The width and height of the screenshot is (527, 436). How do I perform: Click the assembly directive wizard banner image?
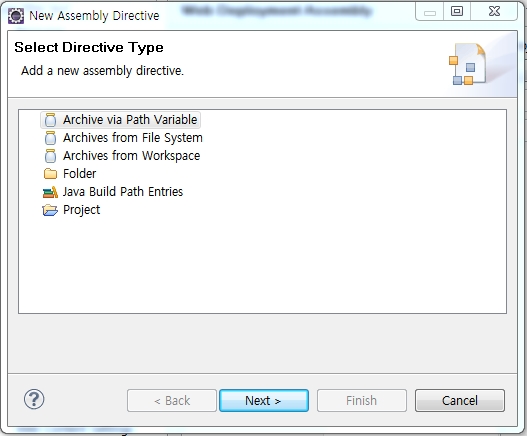pos(468,64)
